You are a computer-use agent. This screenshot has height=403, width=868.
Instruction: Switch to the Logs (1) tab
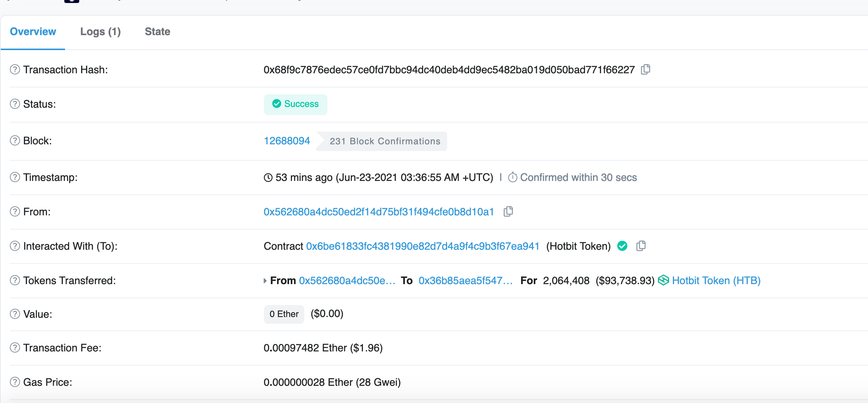pos(100,32)
